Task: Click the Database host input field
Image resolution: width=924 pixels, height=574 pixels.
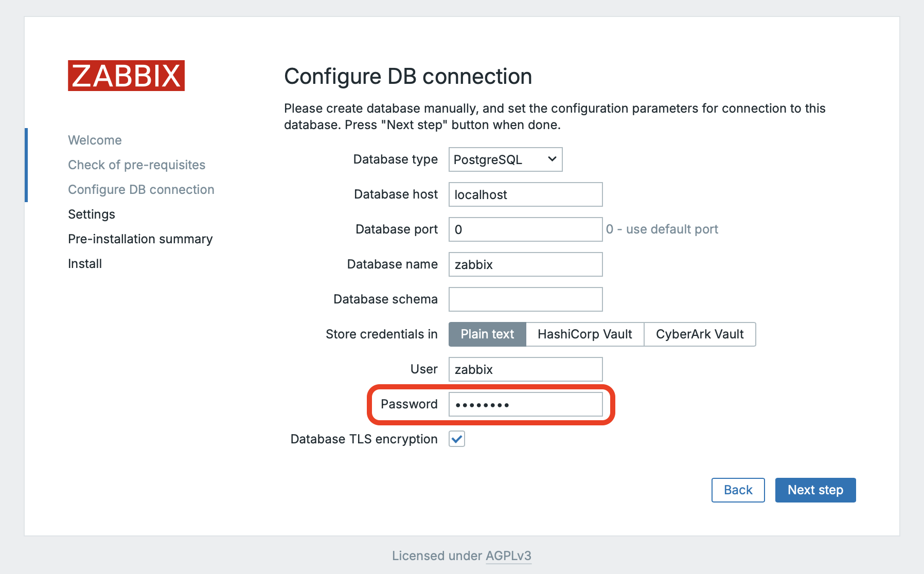Action: tap(525, 194)
